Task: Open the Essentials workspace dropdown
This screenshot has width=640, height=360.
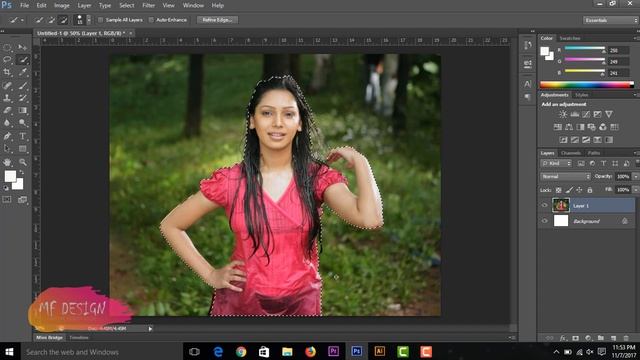Action: (x=610, y=20)
